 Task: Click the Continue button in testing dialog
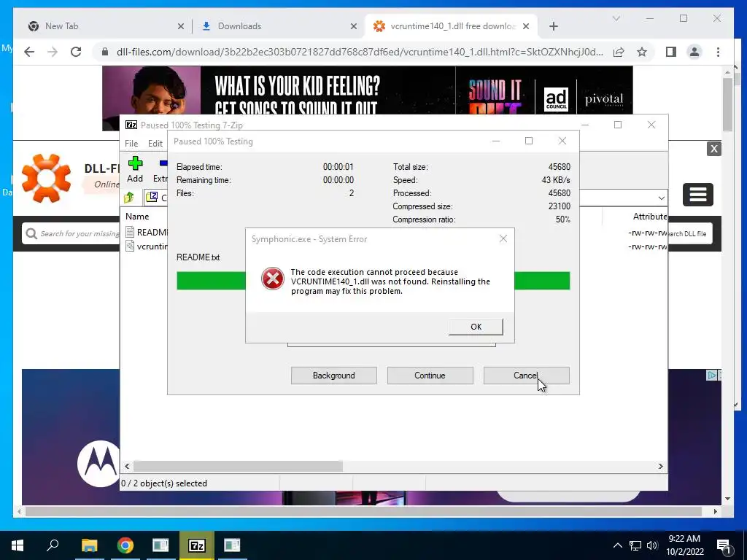[x=430, y=376]
